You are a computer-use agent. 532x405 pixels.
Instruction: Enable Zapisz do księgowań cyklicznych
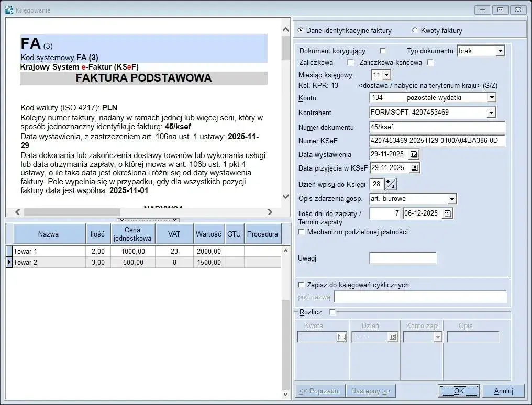pos(301,285)
